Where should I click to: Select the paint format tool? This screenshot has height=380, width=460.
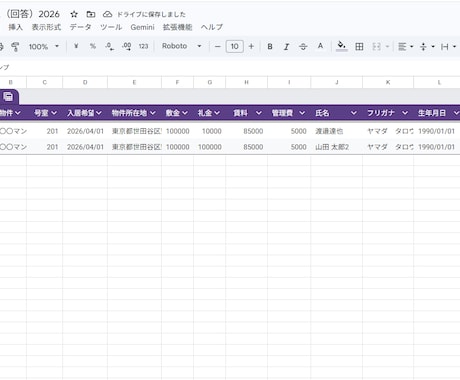coord(15,47)
